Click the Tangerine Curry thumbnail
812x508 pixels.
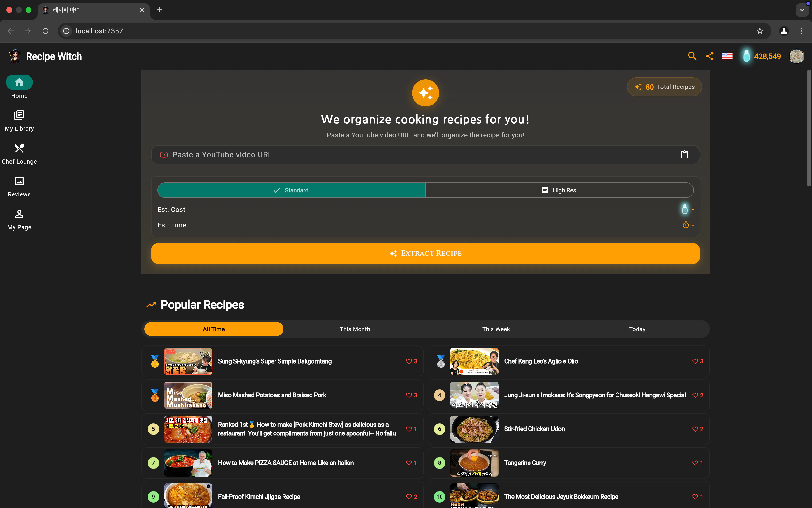pyautogui.click(x=474, y=463)
